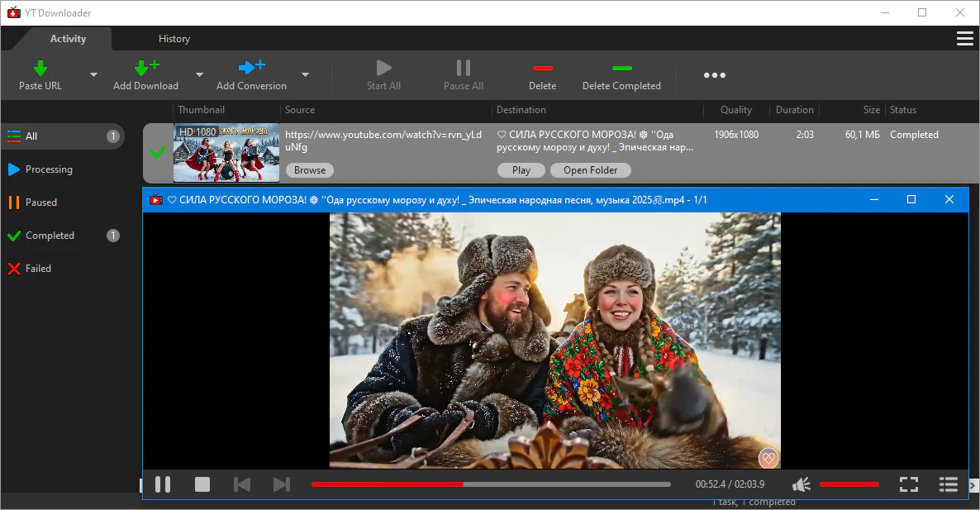Click the video seek progress bar
The image size is (980, 510).
491,484
